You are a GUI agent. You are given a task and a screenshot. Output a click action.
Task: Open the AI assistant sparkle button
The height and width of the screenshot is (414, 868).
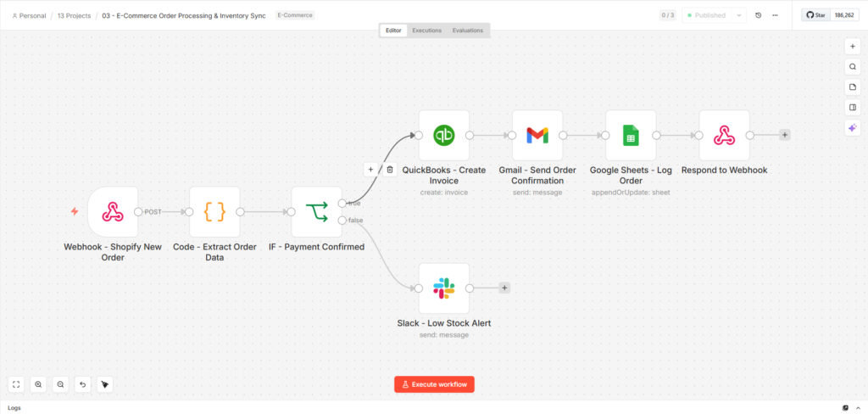click(853, 128)
